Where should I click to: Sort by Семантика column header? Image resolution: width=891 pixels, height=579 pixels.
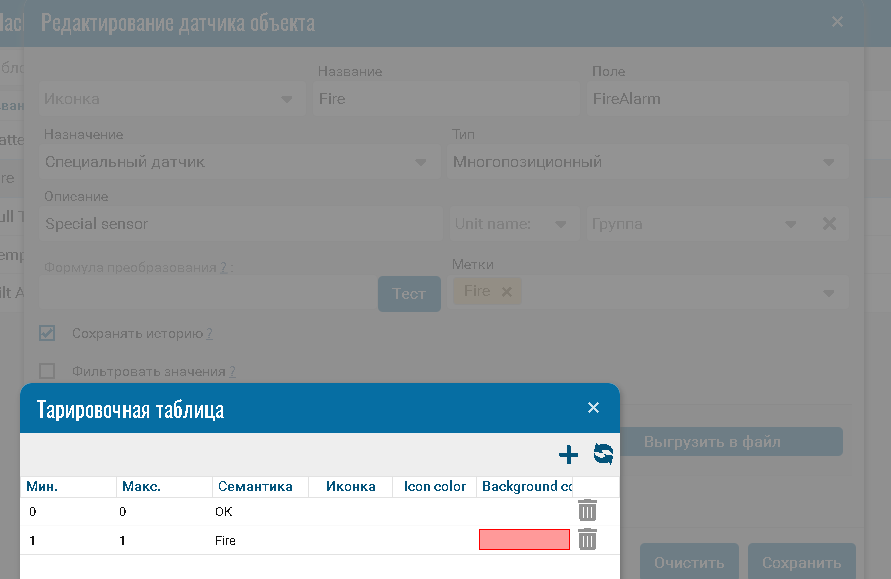pos(254,486)
